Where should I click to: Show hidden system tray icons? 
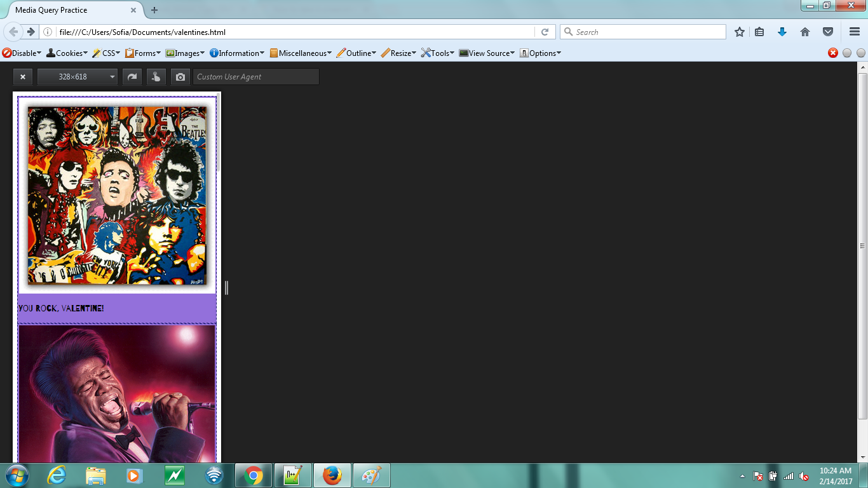pyautogui.click(x=742, y=476)
